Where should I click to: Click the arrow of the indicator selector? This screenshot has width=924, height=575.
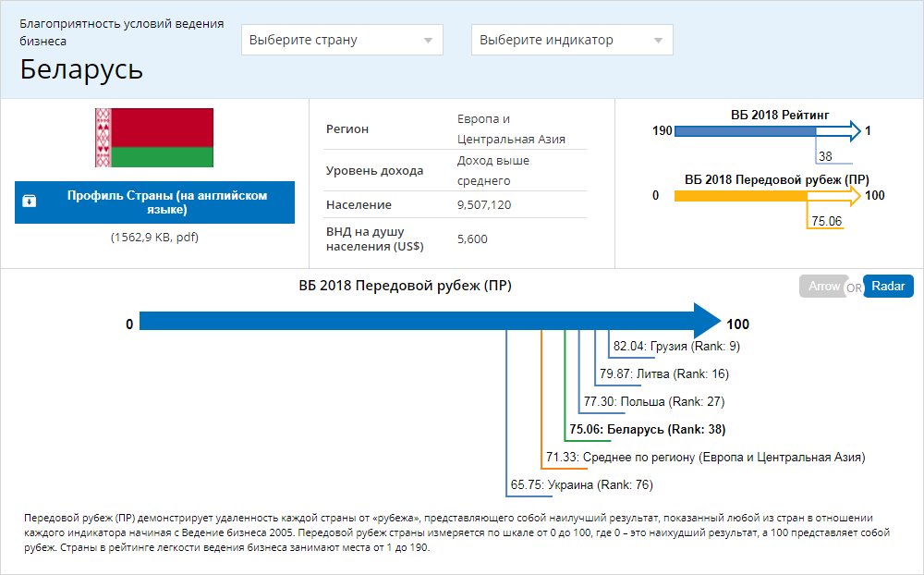click(657, 41)
